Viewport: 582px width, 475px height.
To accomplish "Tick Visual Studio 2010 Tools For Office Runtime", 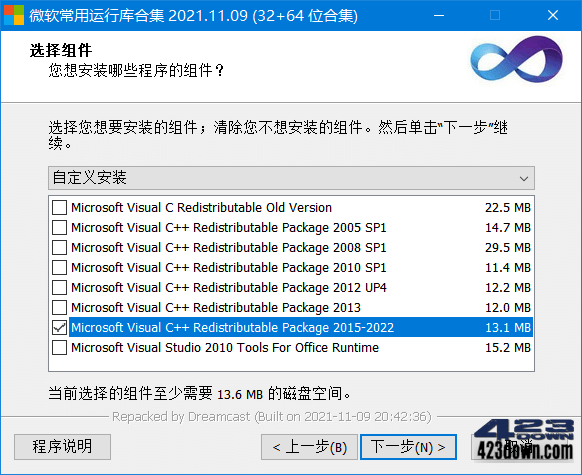I will 59,348.
